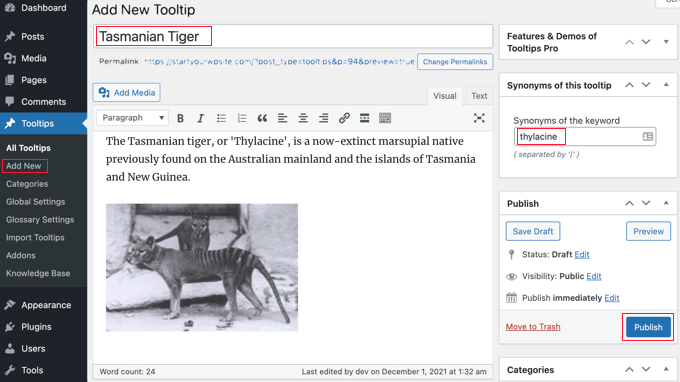Open the Paragraph format dropdown
680x382 pixels.
[x=132, y=118]
